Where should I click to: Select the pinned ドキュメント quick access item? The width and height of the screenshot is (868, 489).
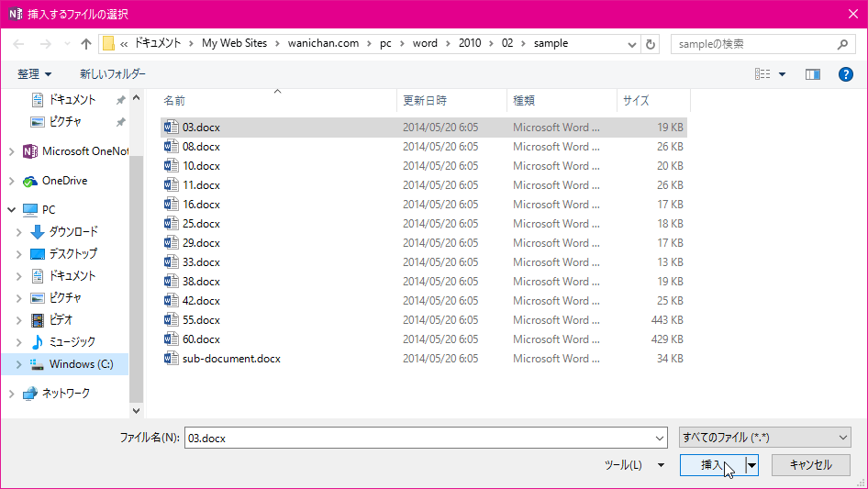pos(72,100)
